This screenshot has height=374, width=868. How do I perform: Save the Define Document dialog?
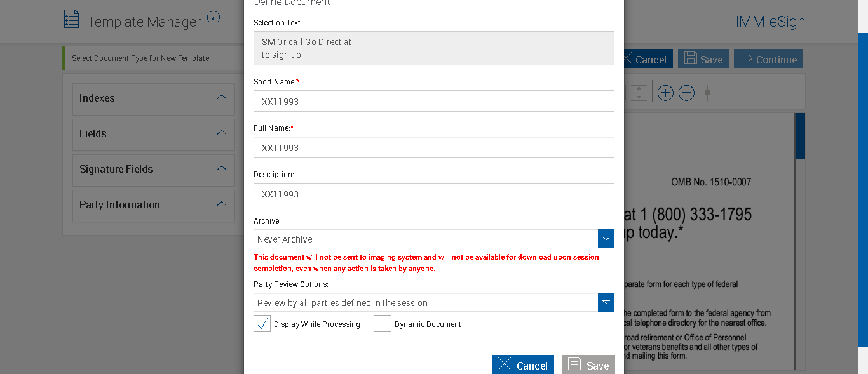pyautogui.click(x=588, y=365)
